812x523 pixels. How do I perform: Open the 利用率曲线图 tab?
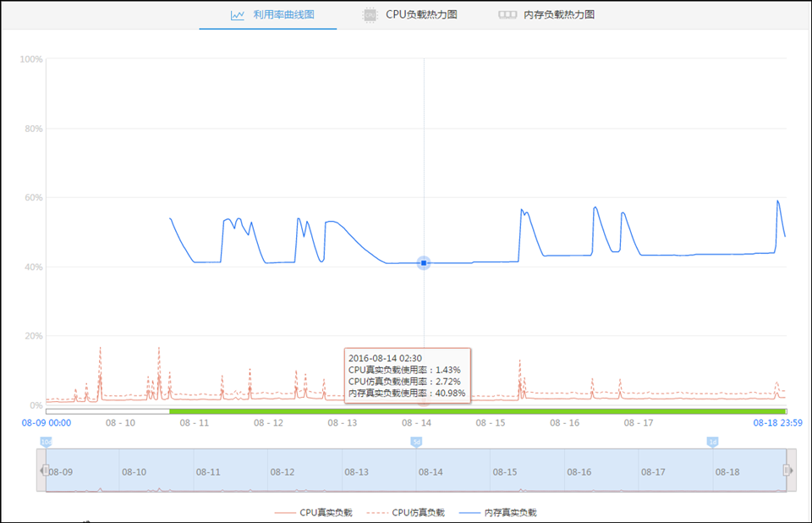point(272,15)
